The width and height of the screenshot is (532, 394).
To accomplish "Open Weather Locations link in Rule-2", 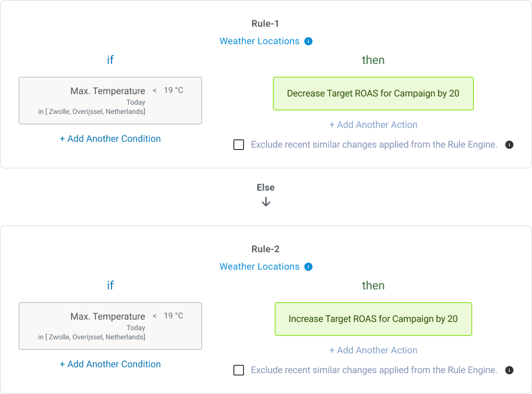I will pos(260,267).
